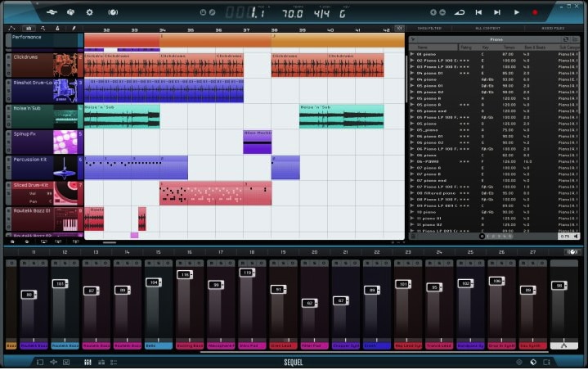Click the play arrow beside '11 piano 01'
The width and height of the screenshot is (588, 370).
[412, 219]
